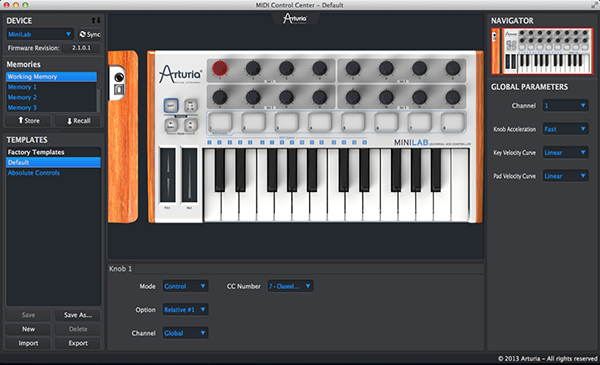Select Pad 8 on the device
This screenshot has width=600, height=365.
click(453, 122)
